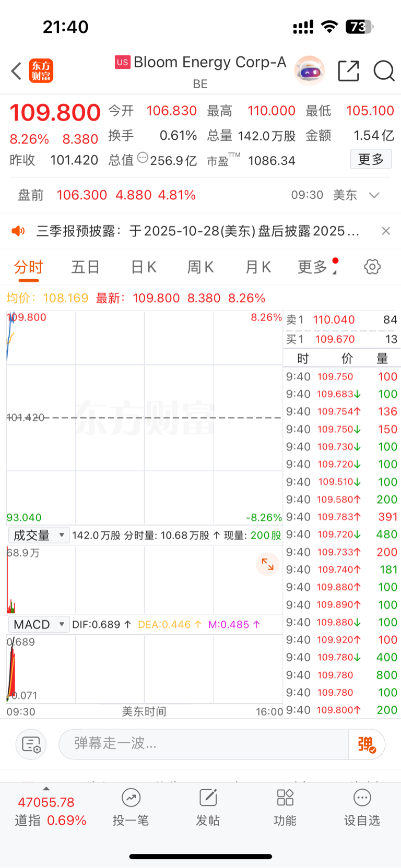
Task: Open the 更多 chart period dropdown
Action: pyautogui.click(x=317, y=267)
